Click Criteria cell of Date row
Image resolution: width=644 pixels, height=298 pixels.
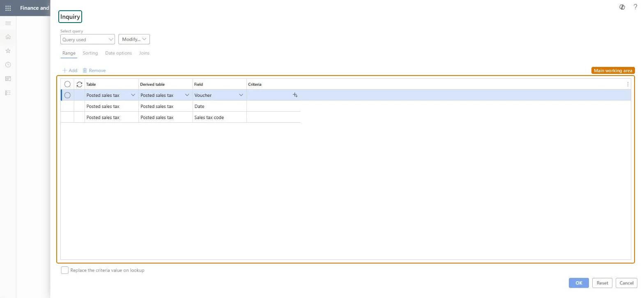(274, 106)
